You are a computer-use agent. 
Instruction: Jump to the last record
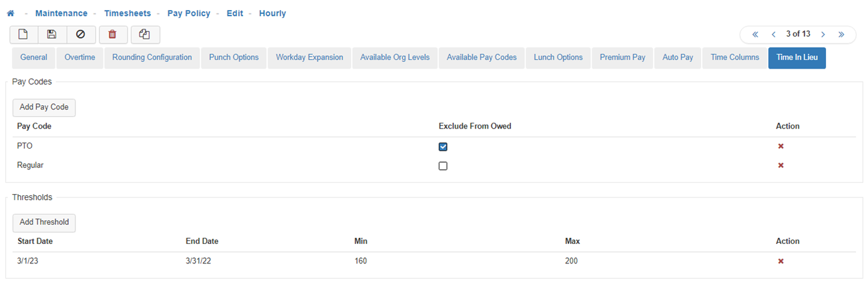click(x=841, y=34)
